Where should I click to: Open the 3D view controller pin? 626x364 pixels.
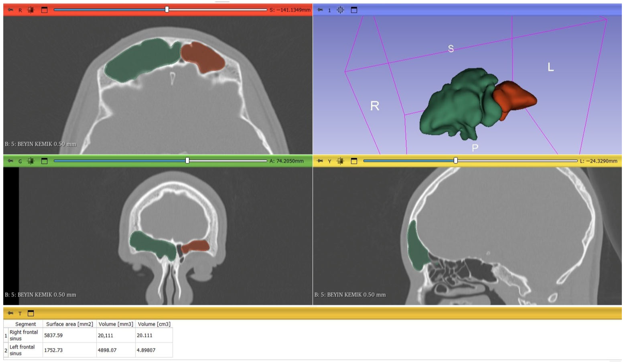321,10
